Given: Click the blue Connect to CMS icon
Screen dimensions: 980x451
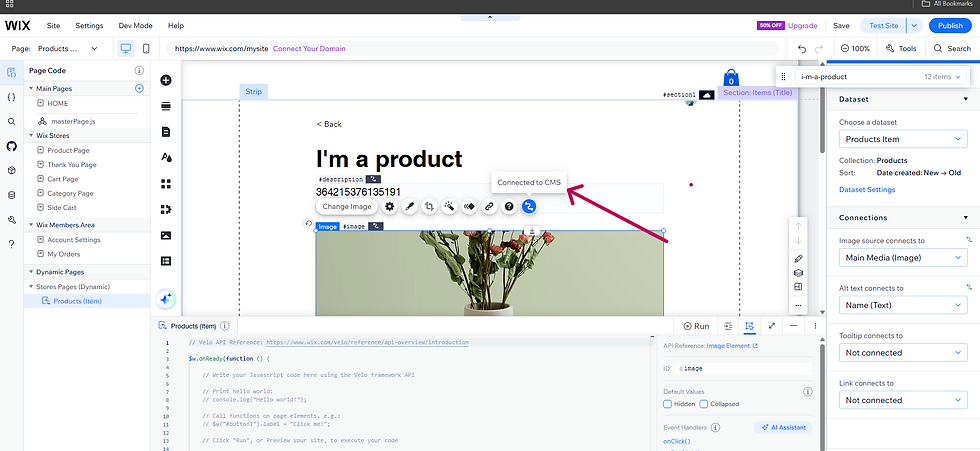Looking at the screenshot, I should pyautogui.click(x=529, y=206).
